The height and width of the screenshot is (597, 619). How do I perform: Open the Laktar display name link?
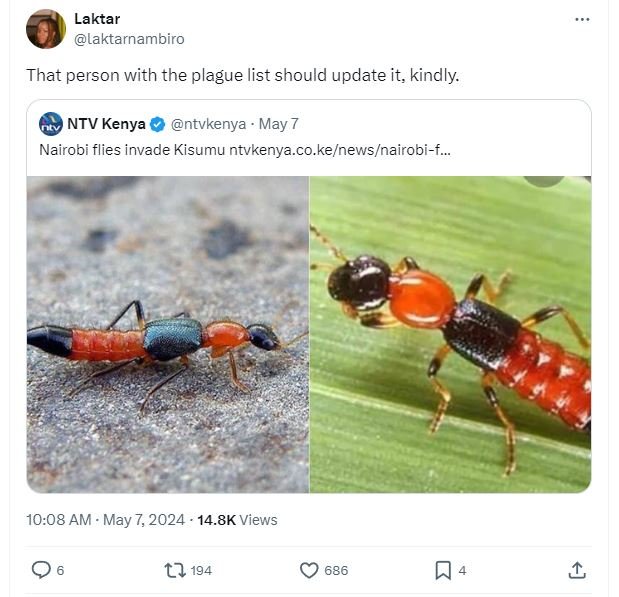point(95,19)
